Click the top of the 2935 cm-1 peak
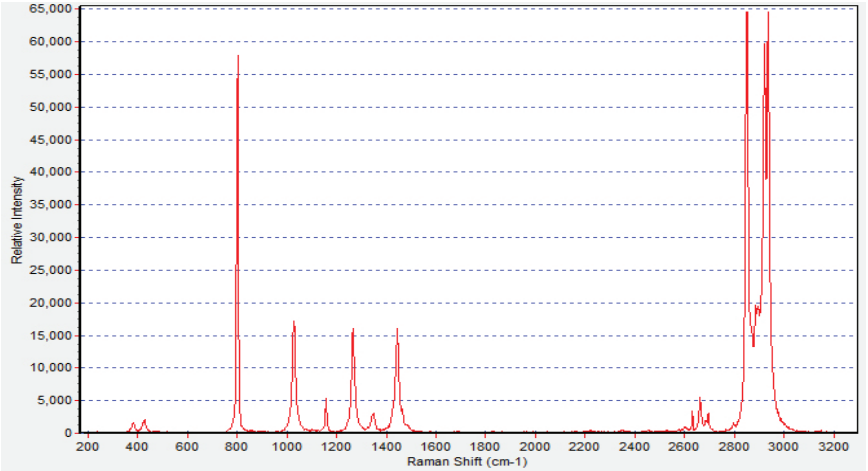 tap(768, 13)
